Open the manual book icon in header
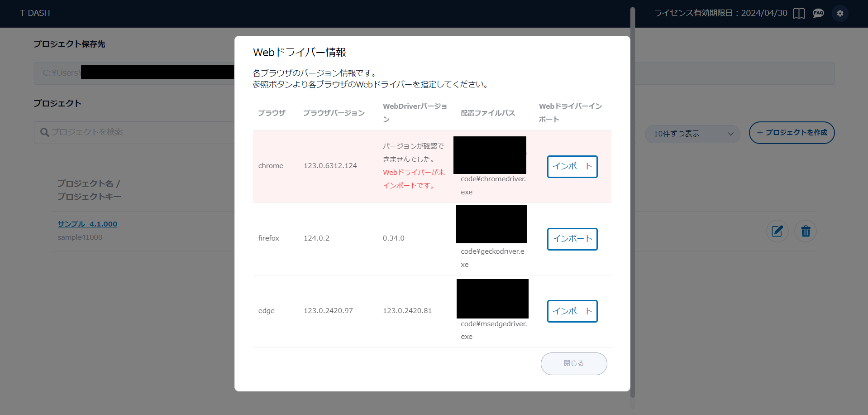 click(799, 14)
